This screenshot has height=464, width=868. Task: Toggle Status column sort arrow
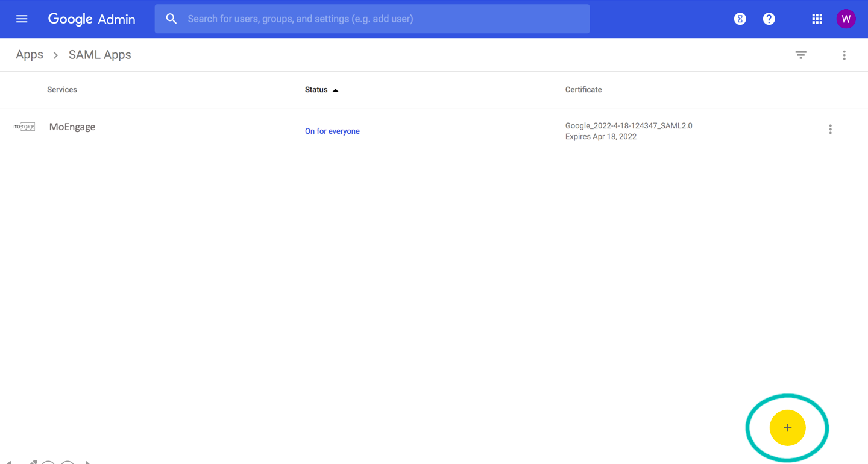click(x=336, y=89)
